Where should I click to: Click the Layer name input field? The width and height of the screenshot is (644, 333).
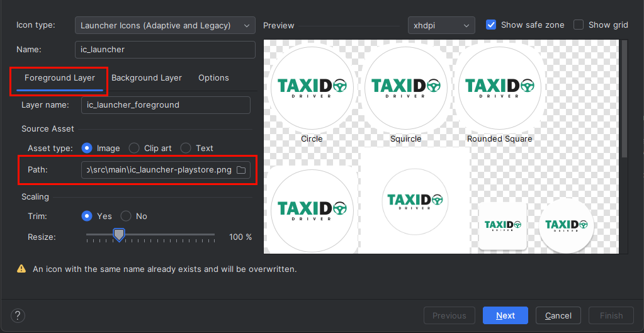pyautogui.click(x=166, y=105)
